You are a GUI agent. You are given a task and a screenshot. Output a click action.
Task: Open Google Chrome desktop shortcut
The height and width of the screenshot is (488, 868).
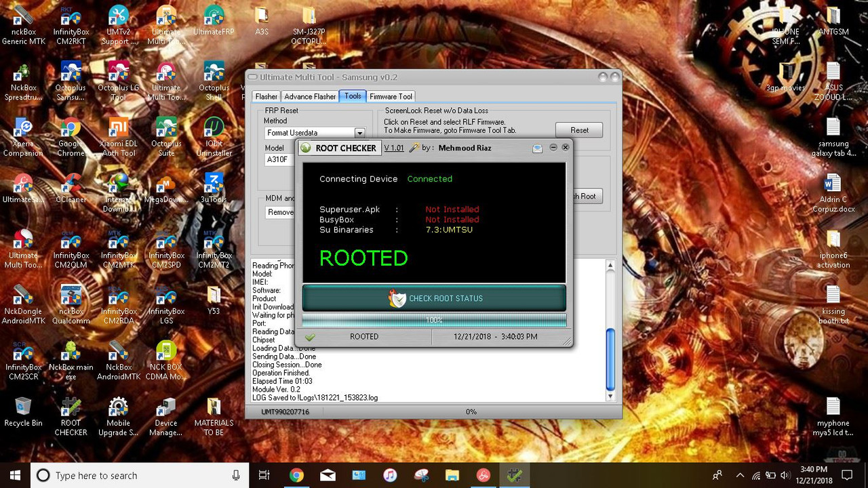tap(71, 138)
